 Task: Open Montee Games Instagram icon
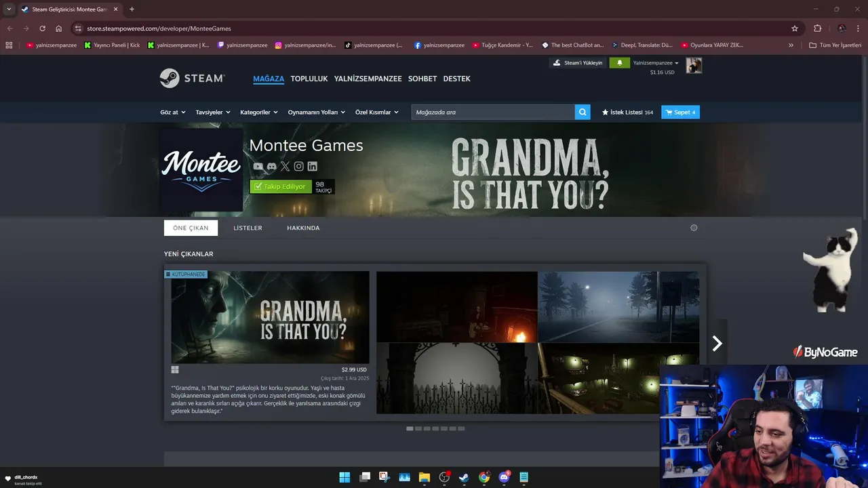pyautogui.click(x=299, y=166)
